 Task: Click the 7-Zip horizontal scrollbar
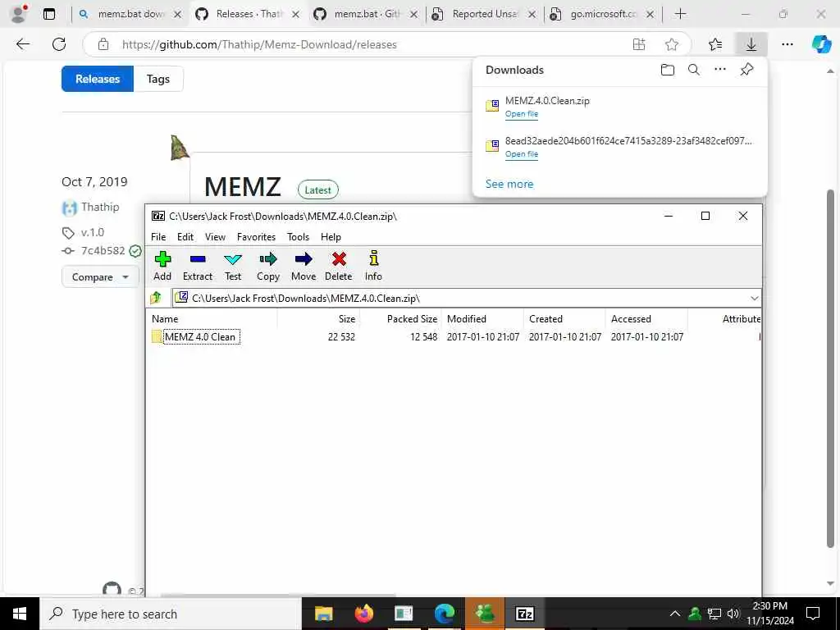[279, 595]
